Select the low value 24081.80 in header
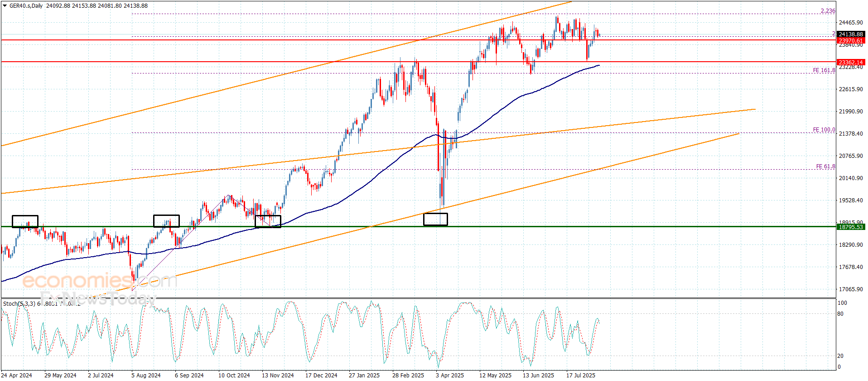The width and height of the screenshot is (868, 381). click(110, 6)
